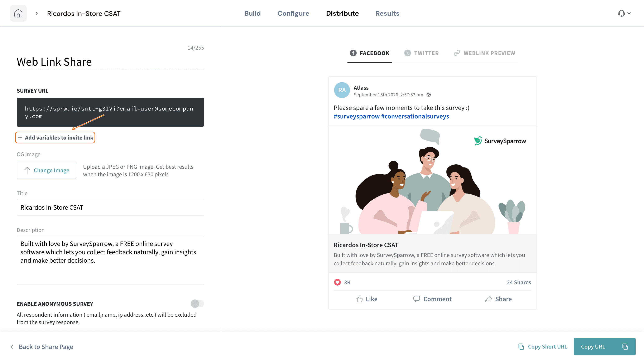Click the Share arrow icon
Image resolution: width=644 pixels, height=360 pixels.
[x=489, y=299]
